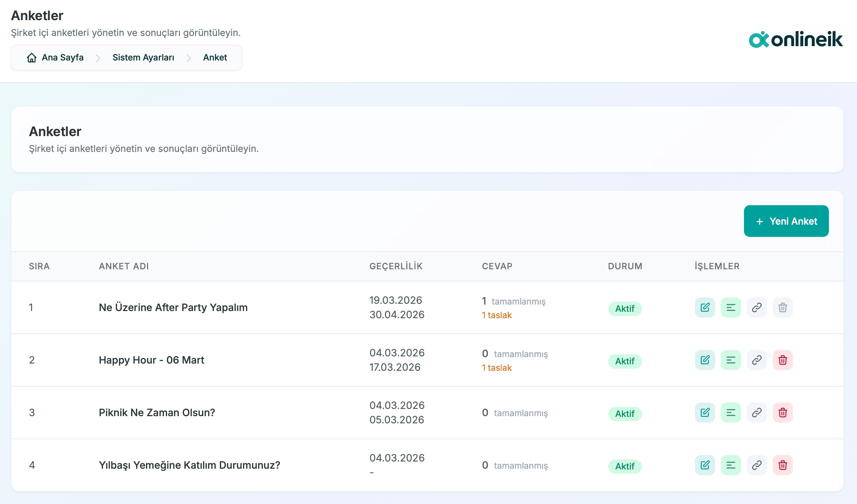Click the onlineik logo
Image resolution: width=857 pixels, height=504 pixels.
click(x=795, y=39)
